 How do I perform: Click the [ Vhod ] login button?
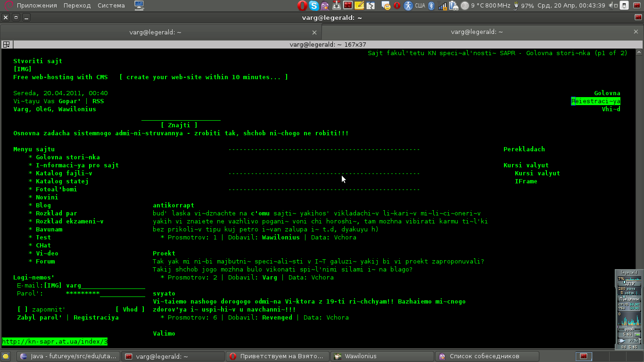click(130, 310)
